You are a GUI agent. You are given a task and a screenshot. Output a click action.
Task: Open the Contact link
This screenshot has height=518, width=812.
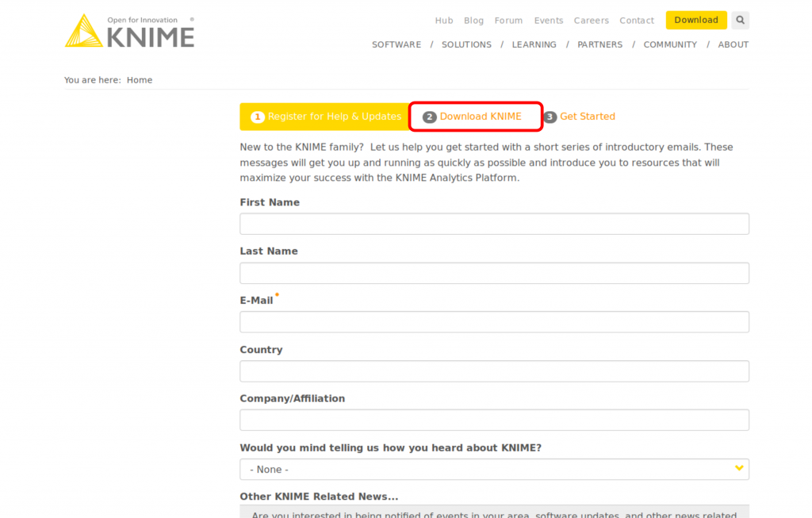(x=637, y=20)
